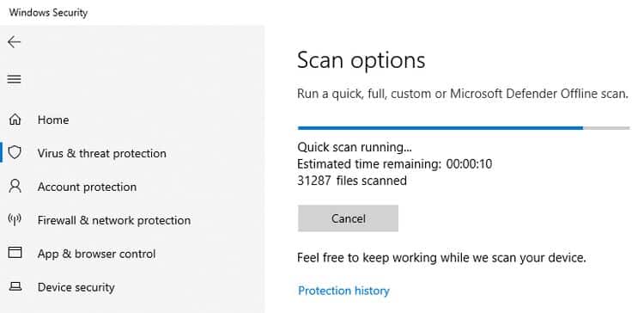The height and width of the screenshot is (313, 644).
Task: Cancel the running quick scan
Action: click(348, 218)
